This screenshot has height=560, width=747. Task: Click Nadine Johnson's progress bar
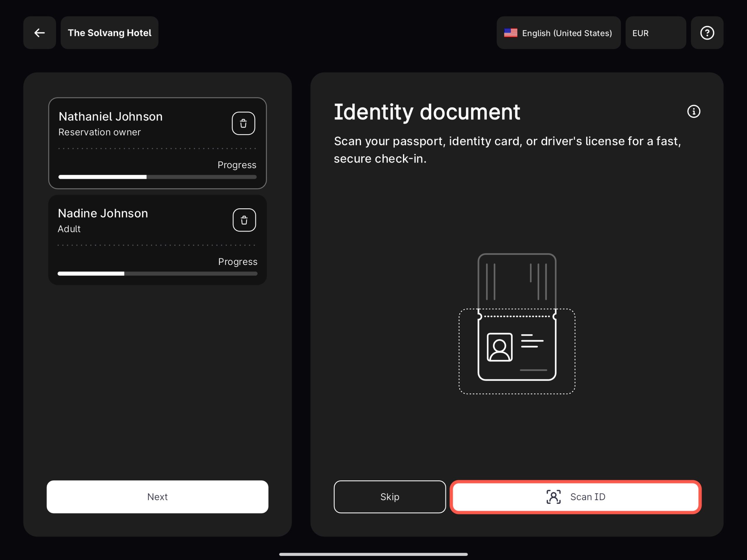point(157,274)
